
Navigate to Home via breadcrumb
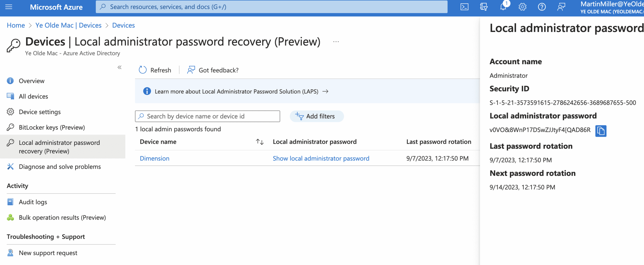click(16, 25)
